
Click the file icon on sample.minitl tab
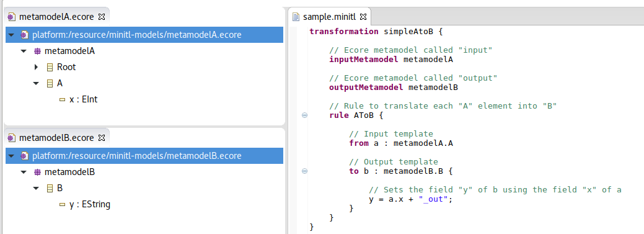point(296,17)
